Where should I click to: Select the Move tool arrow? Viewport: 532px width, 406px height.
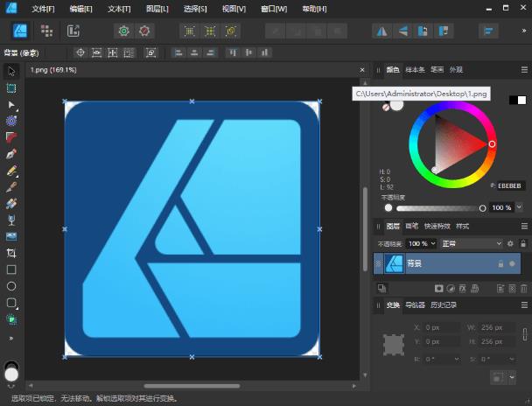11,71
